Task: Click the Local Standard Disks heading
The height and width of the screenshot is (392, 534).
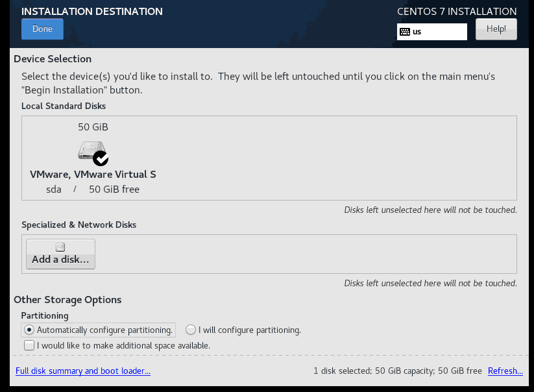Action: [64, 106]
